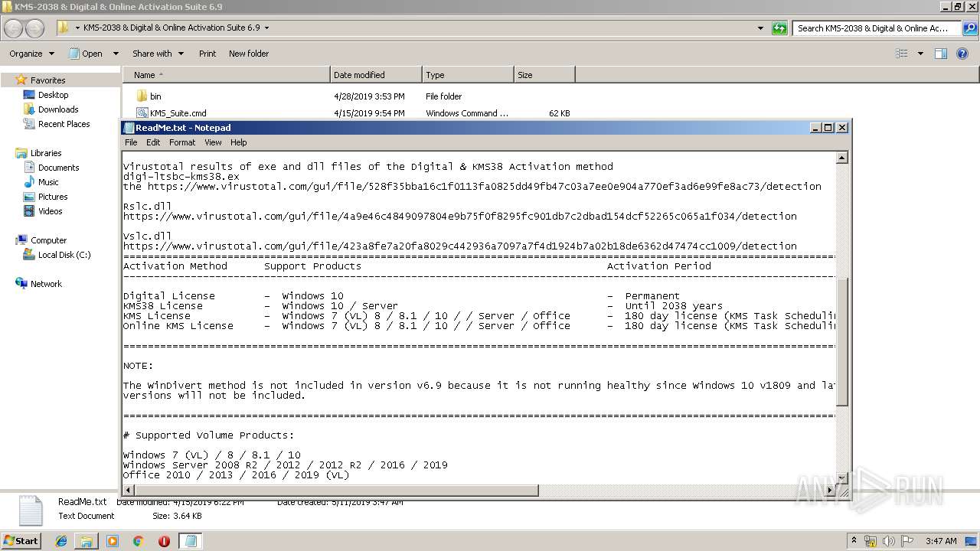Click Notepad horizontal scrollbar thumb
980x551 pixels.
(337, 491)
